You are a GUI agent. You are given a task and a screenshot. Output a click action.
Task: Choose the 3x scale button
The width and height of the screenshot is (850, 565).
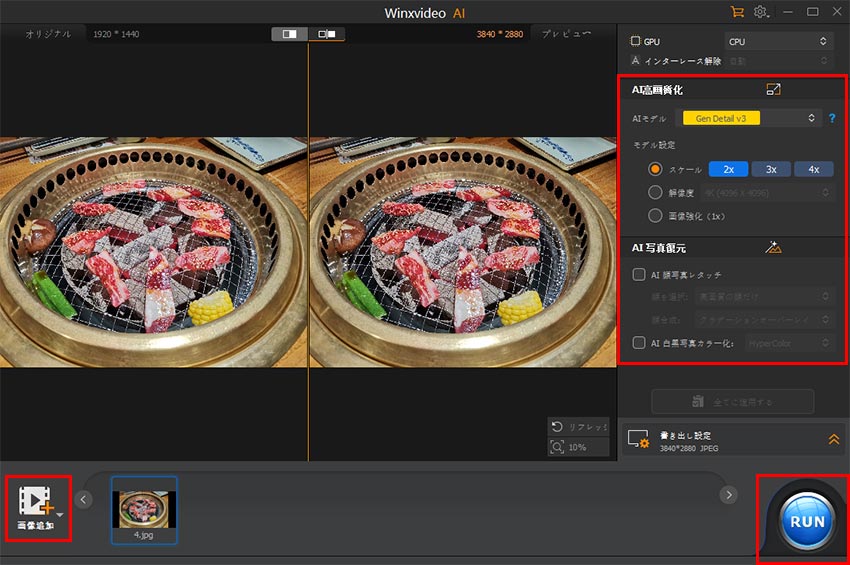[770, 169]
